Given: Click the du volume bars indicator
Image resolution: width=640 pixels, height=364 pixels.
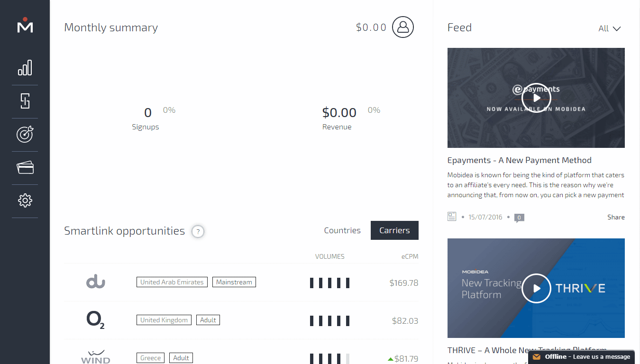Looking at the screenshot, I should (330, 283).
